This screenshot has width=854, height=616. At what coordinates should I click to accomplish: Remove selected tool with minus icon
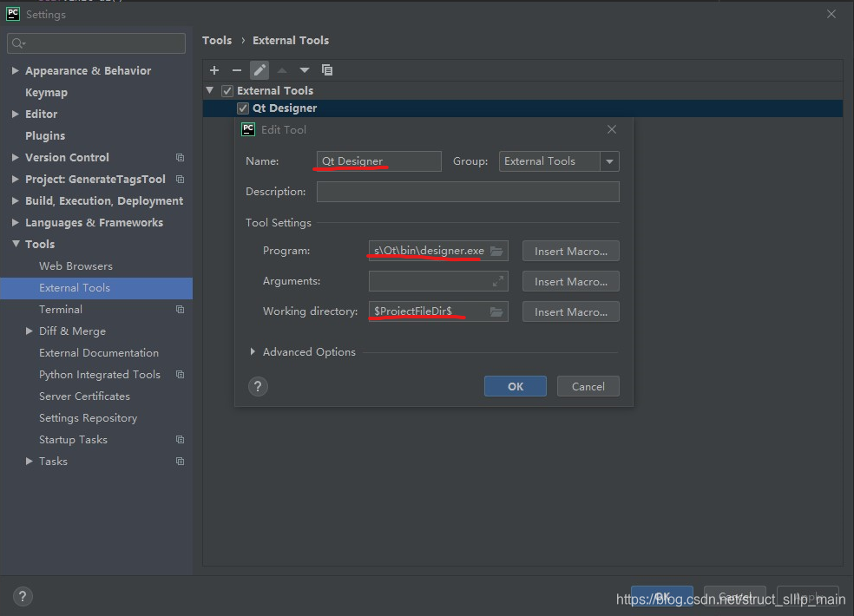236,70
